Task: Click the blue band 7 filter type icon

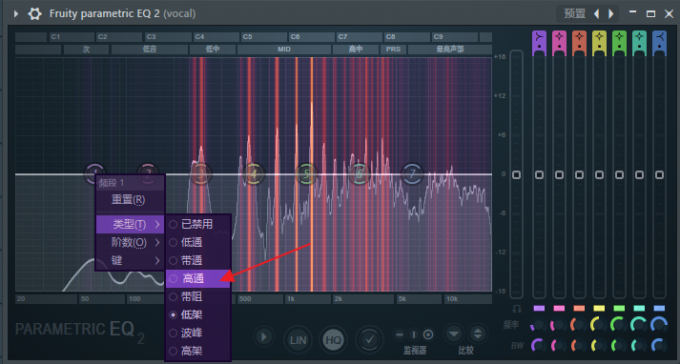Action: coord(659,38)
